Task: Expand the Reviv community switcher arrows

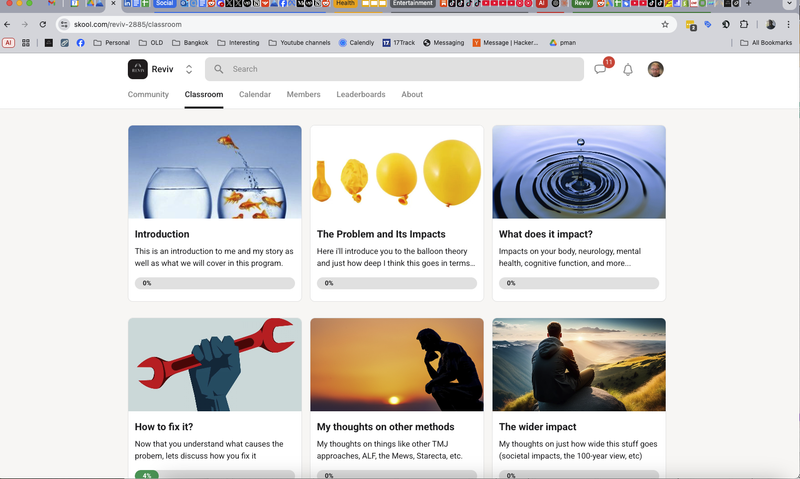Action: click(x=189, y=69)
